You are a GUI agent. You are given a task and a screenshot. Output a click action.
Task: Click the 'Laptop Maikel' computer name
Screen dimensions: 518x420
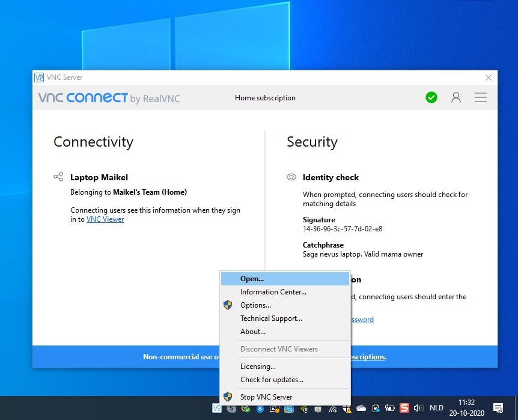[x=99, y=177]
